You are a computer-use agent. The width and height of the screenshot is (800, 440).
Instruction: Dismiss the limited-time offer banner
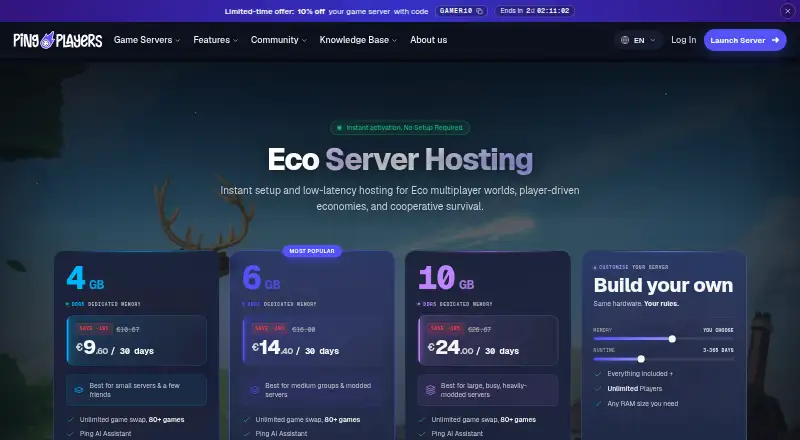click(787, 11)
